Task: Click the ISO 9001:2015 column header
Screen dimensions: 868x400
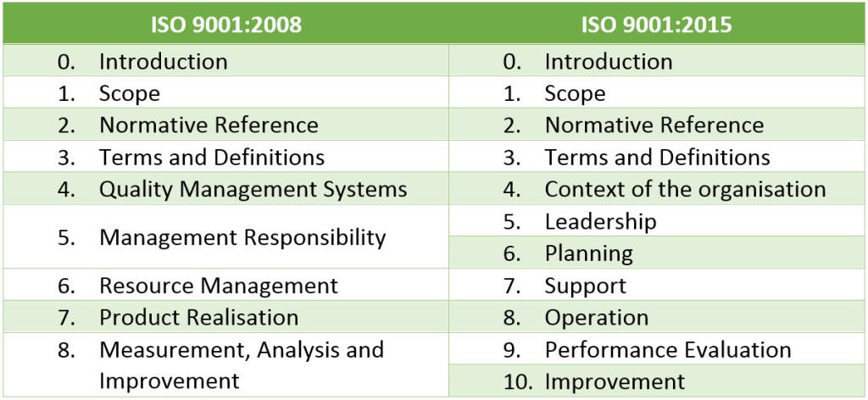Action: 657,25
